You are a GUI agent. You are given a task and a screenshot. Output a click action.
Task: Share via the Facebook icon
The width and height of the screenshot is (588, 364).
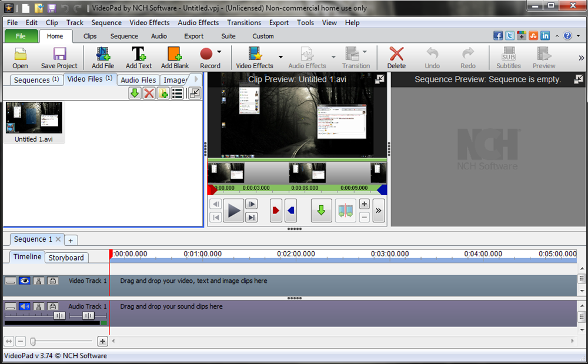tap(498, 36)
